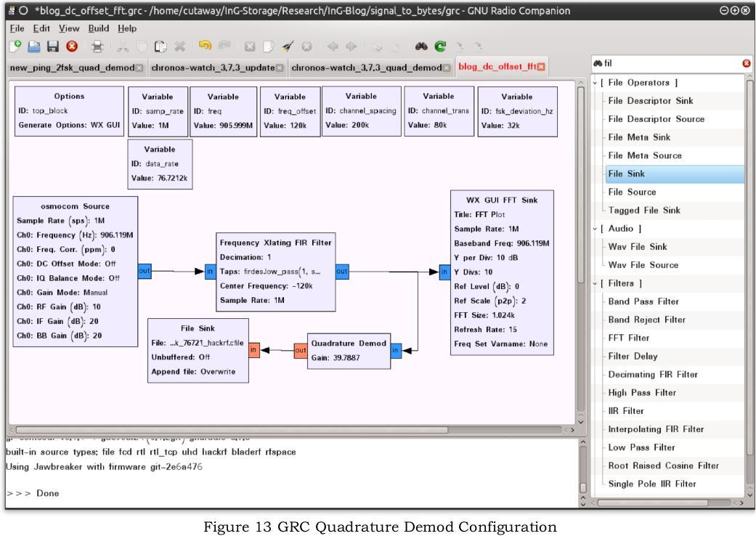Select File Source in block list
Viewport: 756px width, 536px height.
coord(632,192)
